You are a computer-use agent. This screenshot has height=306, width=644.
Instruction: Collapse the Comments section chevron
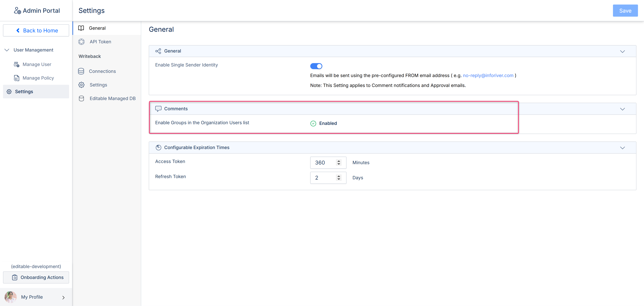click(x=622, y=109)
